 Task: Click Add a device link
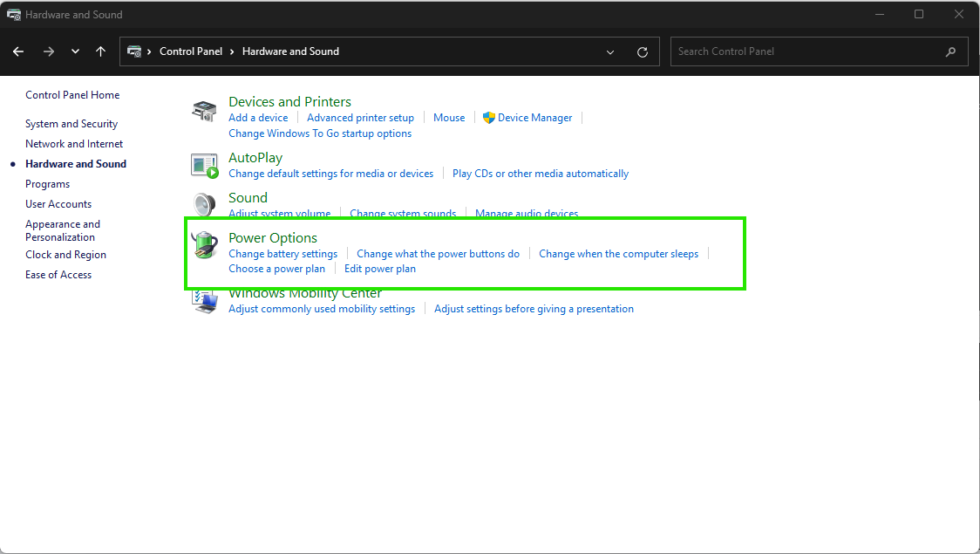tap(258, 118)
